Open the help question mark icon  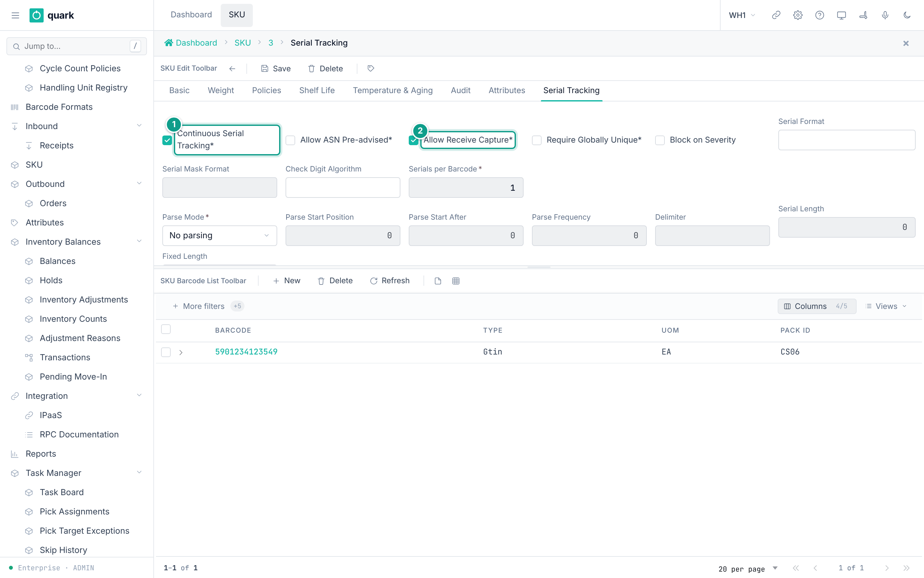819,15
